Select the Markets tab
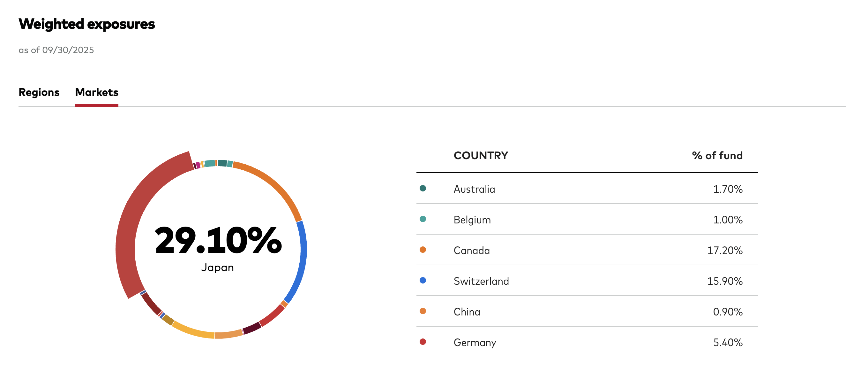Viewport: 868px width, 365px height. (x=97, y=92)
